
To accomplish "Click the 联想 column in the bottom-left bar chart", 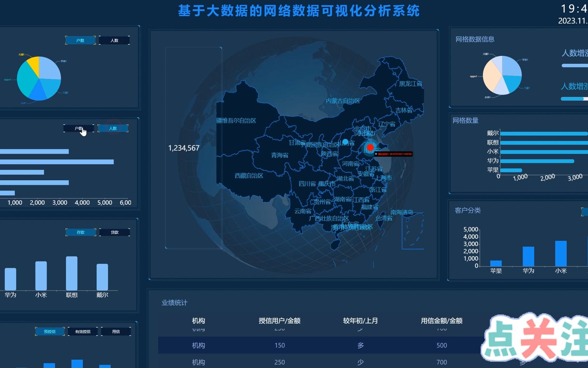I will point(71,273).
